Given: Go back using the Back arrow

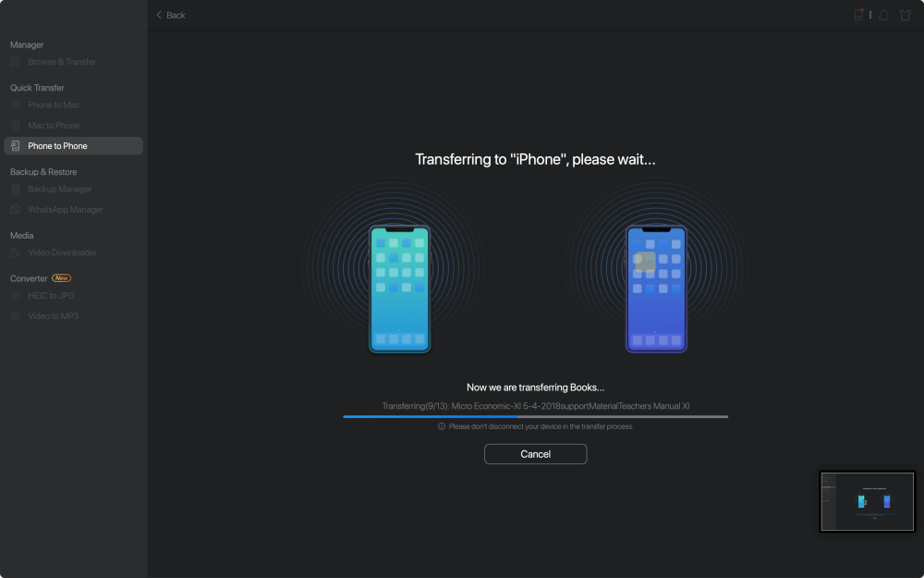Looking at the screenshot, I should (170, 16).
